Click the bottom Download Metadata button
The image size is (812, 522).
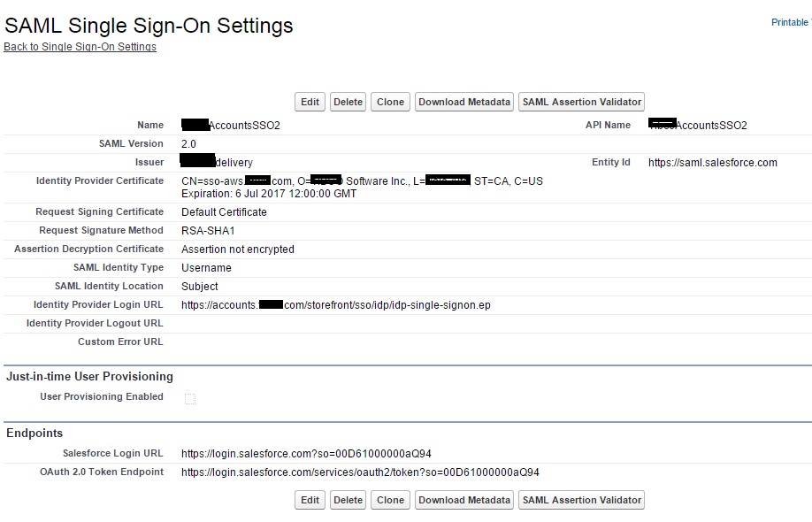point(464,500)
